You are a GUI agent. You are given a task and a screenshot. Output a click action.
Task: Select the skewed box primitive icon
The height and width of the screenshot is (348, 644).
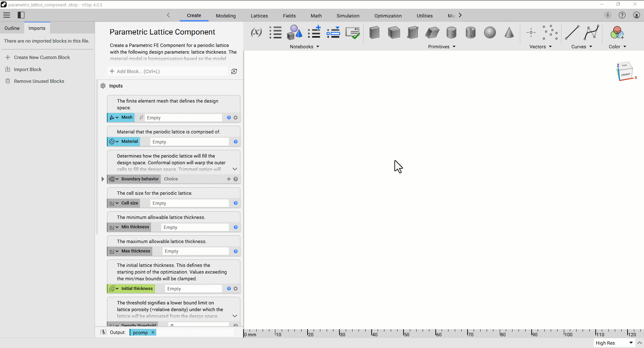tap(432, 33)
